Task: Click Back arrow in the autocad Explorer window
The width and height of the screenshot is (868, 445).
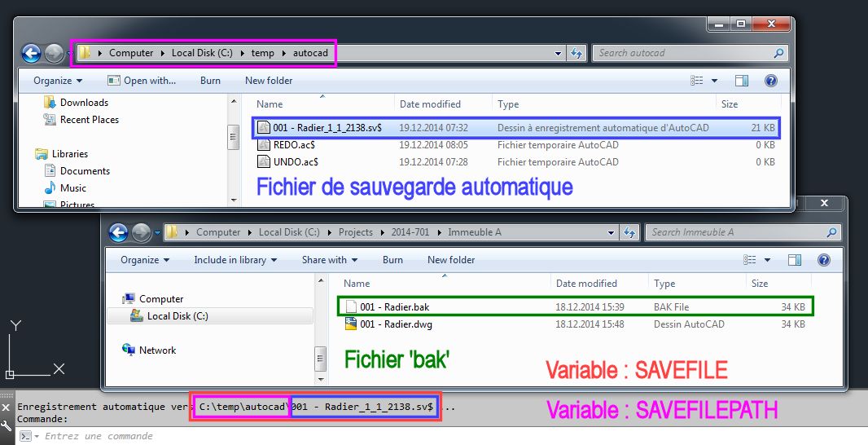Action: click(32, 53)
